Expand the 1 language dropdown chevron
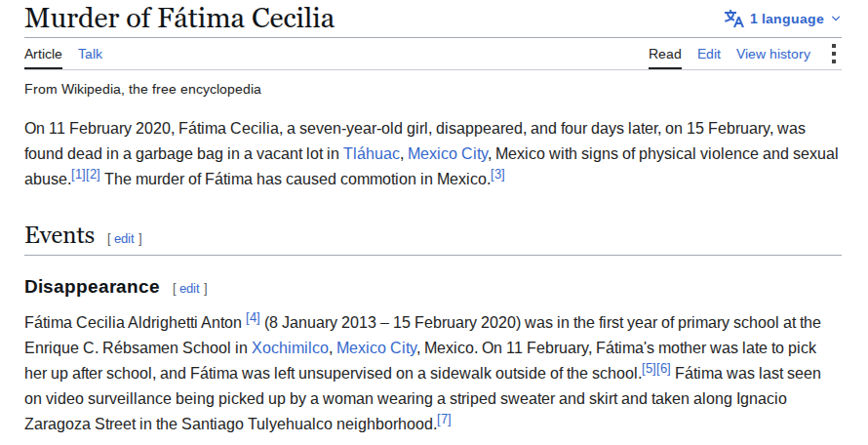The image size is (868, 445). click(836, 19)
